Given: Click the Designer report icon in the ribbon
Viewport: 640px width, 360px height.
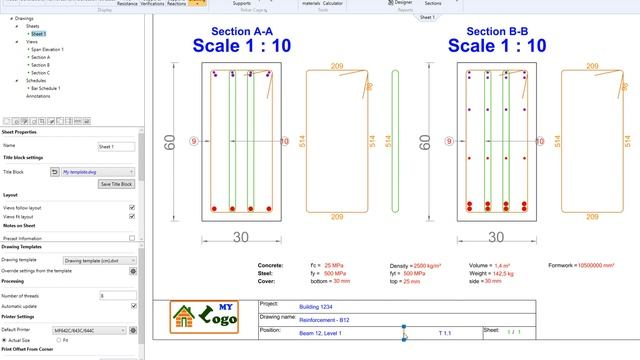Looking at the screenshot, I should (400, 2).
